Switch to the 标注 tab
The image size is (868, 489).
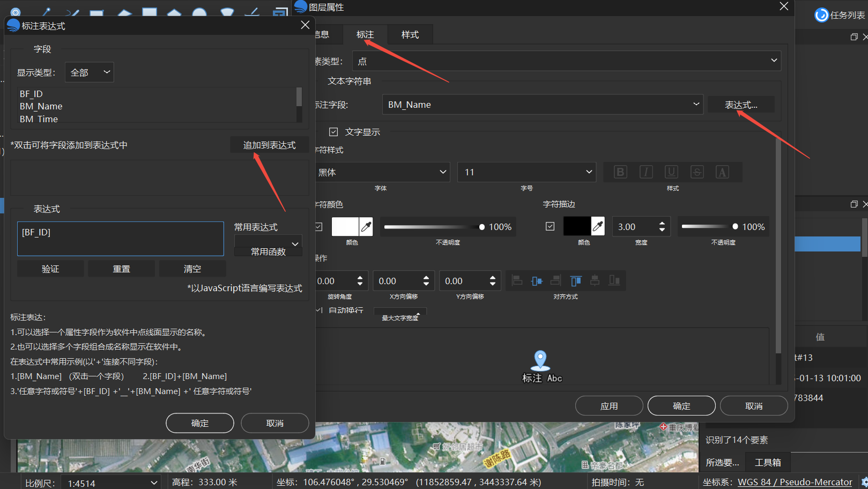[x=365, y=34]
